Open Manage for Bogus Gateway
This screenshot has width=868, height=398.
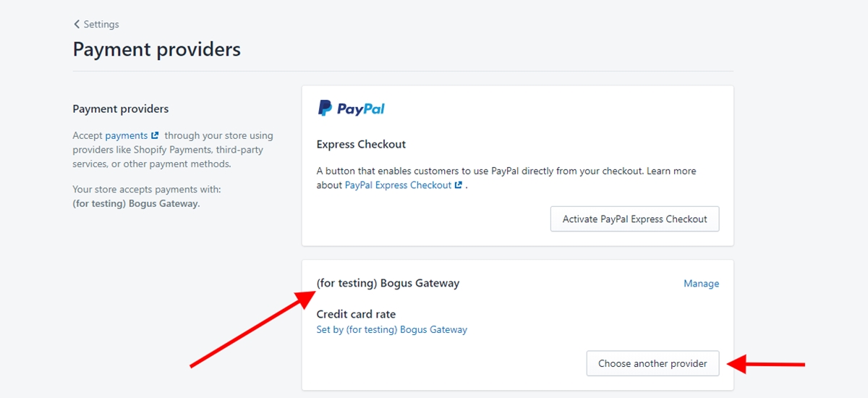(x=702, y=284)
